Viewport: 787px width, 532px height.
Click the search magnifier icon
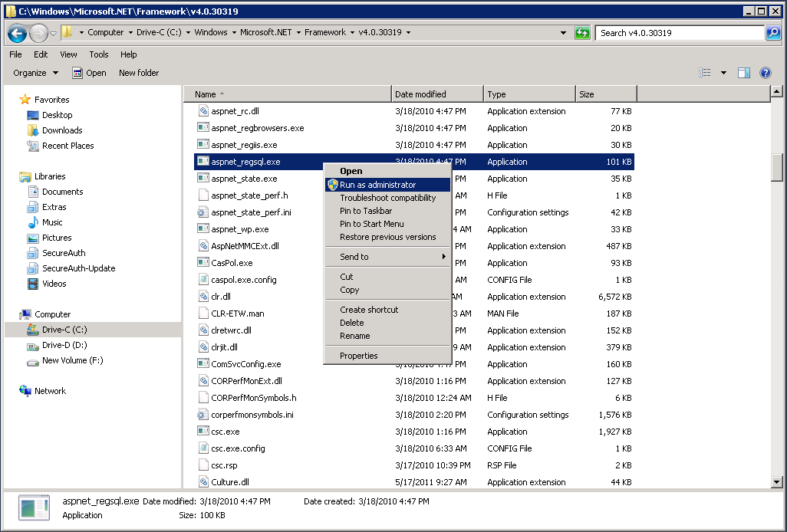773,33
